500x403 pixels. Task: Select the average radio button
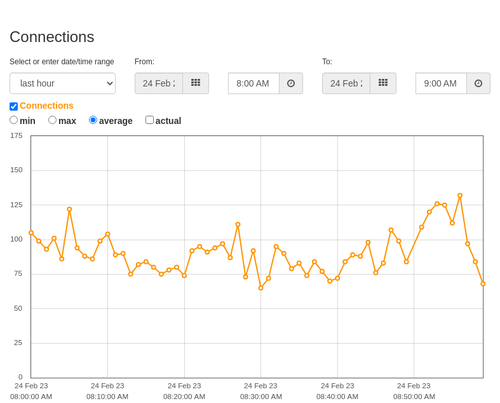[x=93, y=120]
